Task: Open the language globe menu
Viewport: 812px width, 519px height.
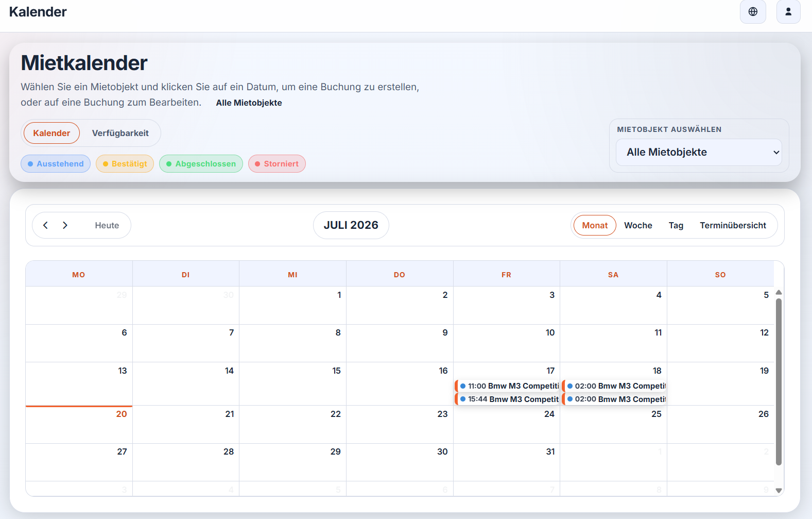Action: (753, 11)
